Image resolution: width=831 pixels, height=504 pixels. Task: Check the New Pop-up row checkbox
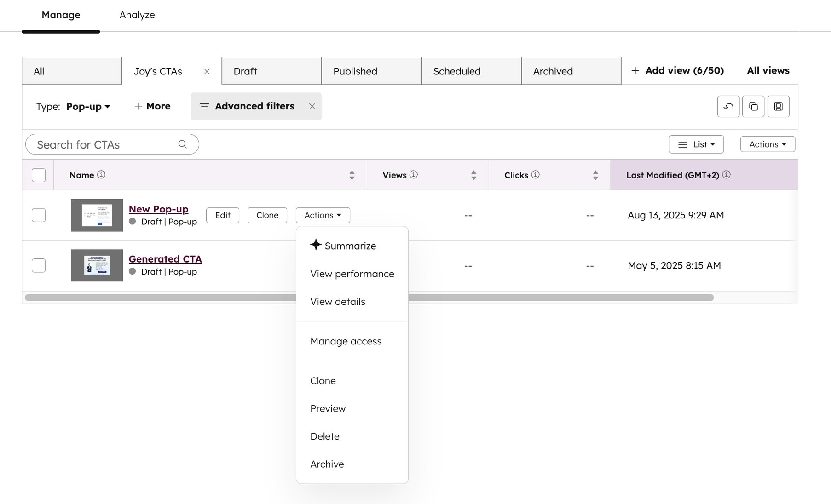click(39, 215)
